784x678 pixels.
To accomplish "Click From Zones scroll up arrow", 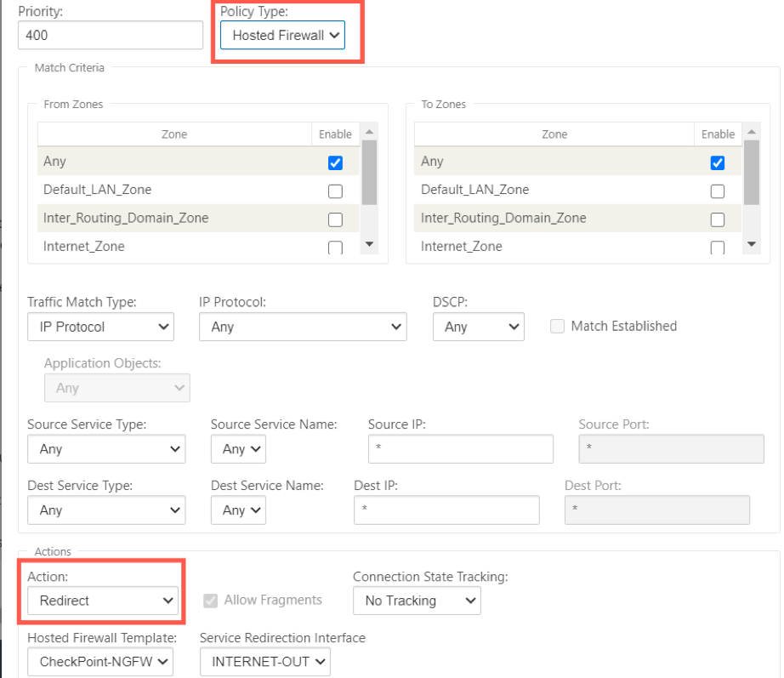I will (370, 132).
